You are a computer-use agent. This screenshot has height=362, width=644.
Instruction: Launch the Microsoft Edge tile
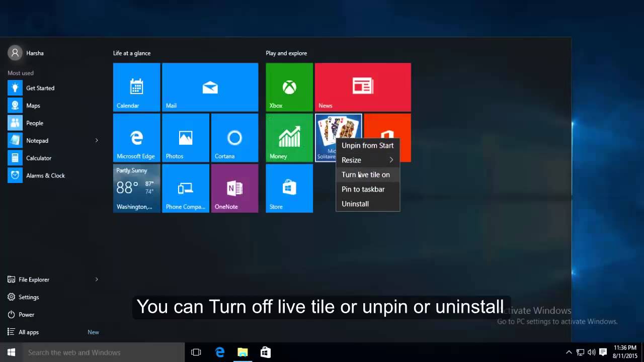click(x=136, y=137)
